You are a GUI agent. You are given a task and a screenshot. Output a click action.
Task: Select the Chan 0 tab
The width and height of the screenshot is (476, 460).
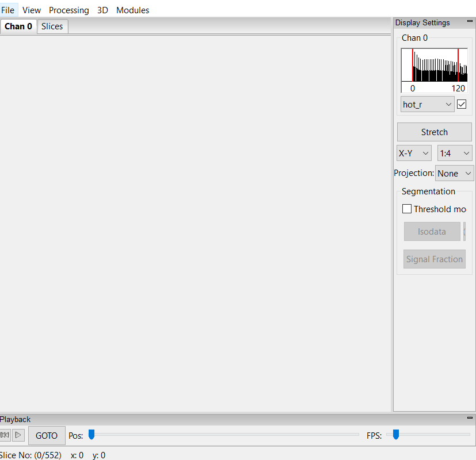[x=18, y=26]
